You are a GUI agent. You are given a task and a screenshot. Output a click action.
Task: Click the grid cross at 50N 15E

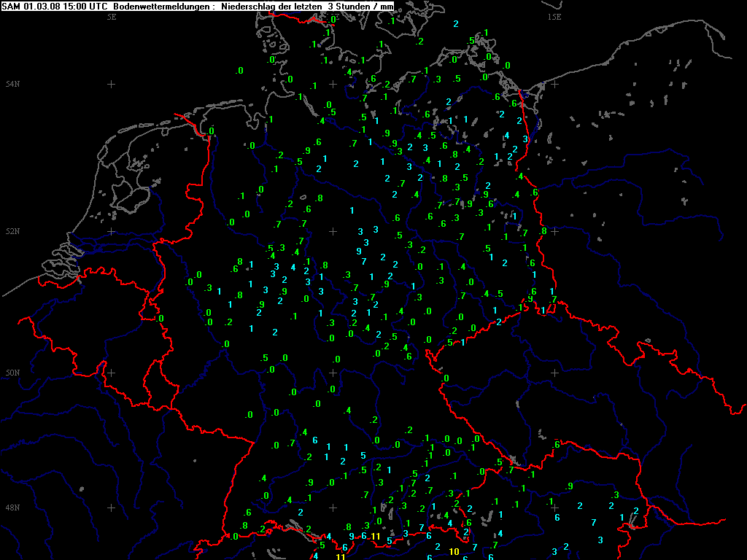pos(554,373)
